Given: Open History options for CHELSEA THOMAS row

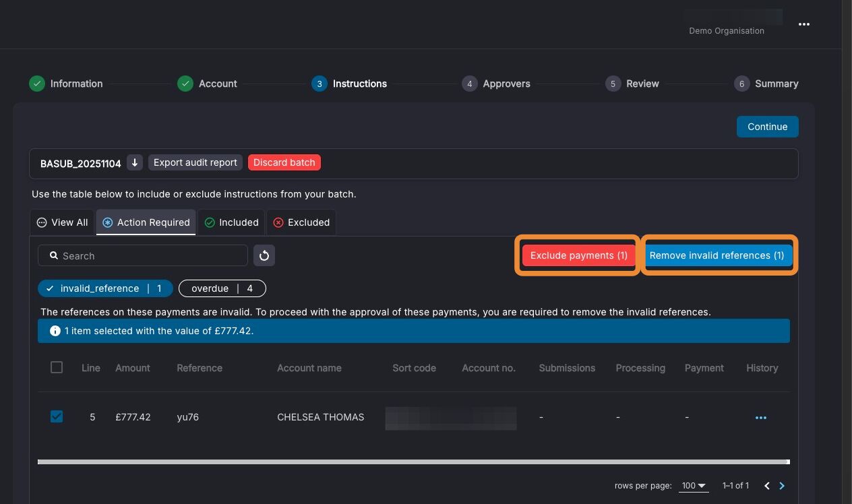Looking at the screenshot, I should point(761,418).
